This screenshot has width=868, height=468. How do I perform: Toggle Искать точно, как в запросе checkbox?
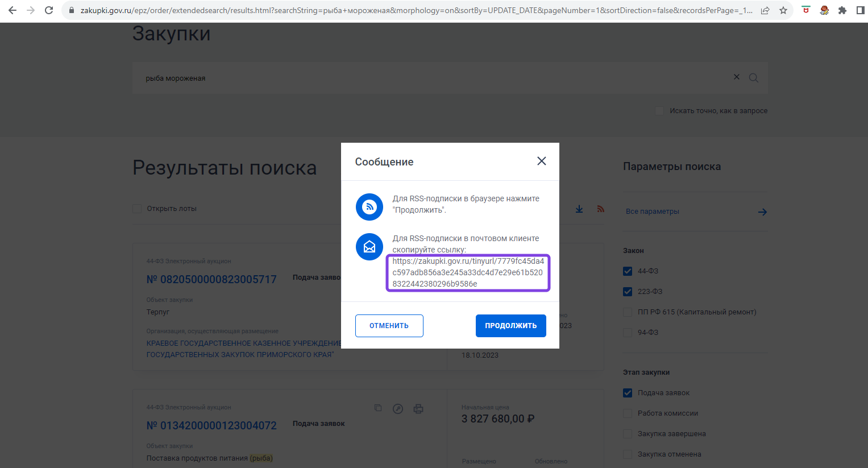[659, 111]
